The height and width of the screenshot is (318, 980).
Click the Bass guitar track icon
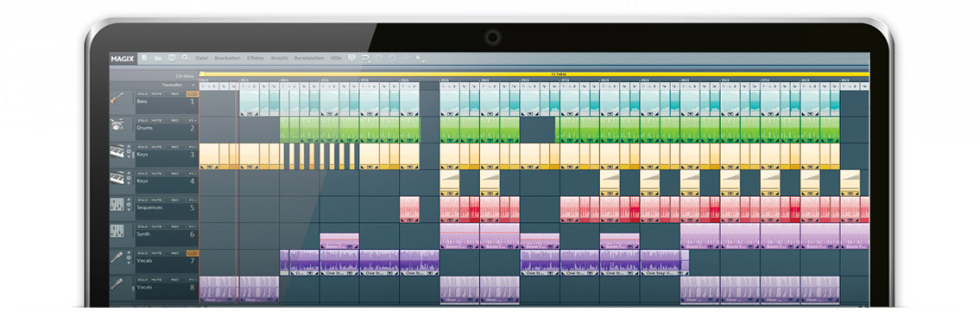point(117,99)
